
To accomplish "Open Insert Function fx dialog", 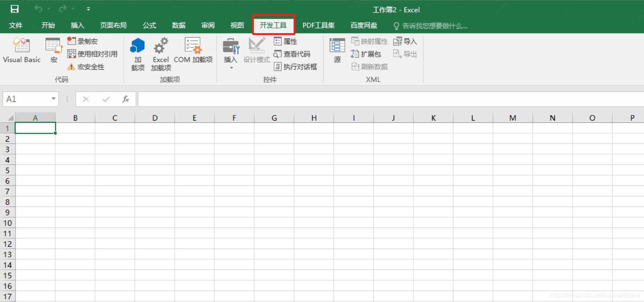I will (x=126, y=99).
